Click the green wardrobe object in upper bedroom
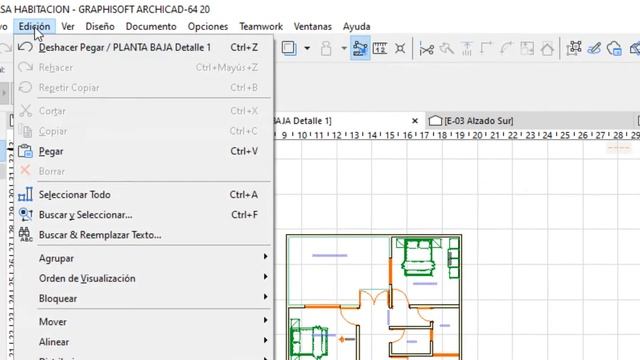 coord(453,259)
